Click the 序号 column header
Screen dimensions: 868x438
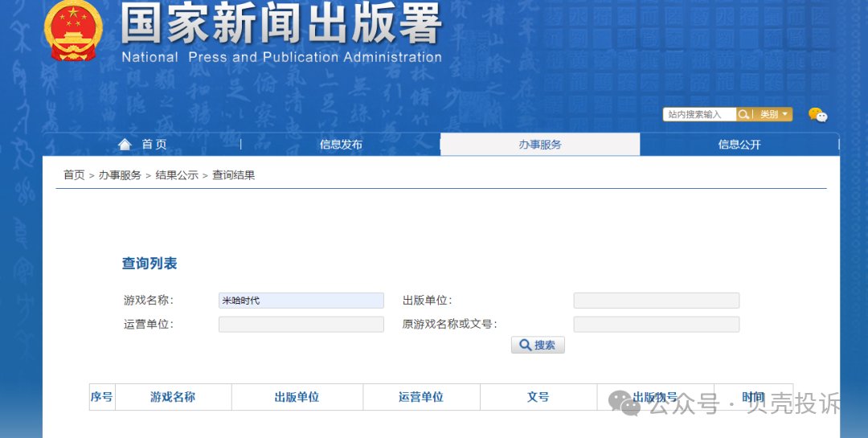[102, 397]
